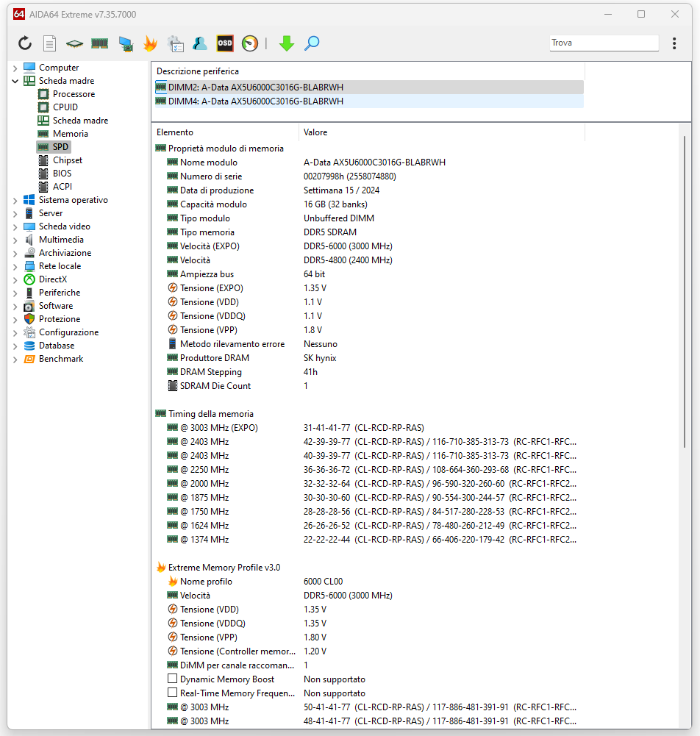This screenshot has height=736, width=700.
Task: Expand the Sistema operativo tree node
Action: coord(15,200)
